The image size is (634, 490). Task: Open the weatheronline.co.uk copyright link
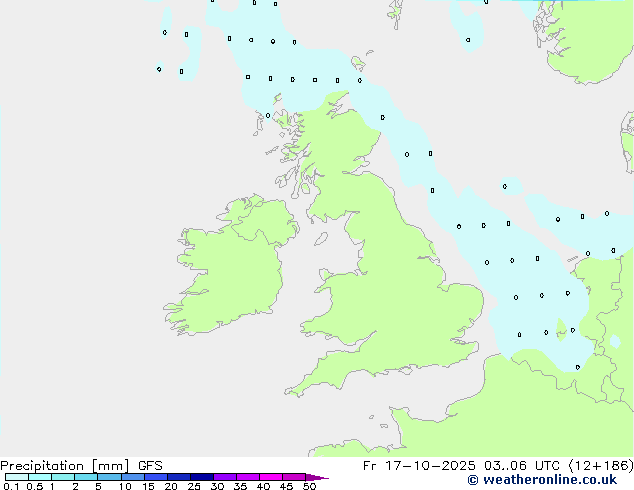pyautogui.click(x=542, y=480)
